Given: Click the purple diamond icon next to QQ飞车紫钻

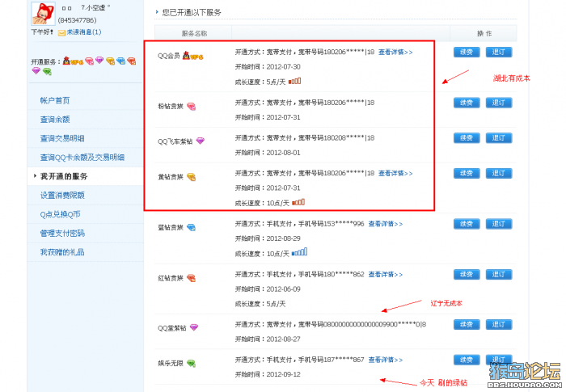Looking at the screenshot, I should point(200,141).
